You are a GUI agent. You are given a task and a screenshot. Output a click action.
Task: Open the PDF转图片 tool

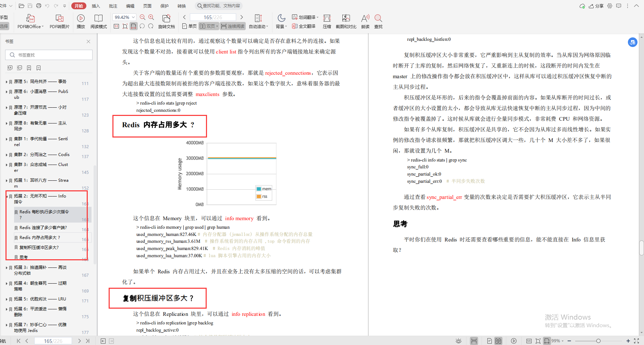pyautogui.click(x=59, y=21)
